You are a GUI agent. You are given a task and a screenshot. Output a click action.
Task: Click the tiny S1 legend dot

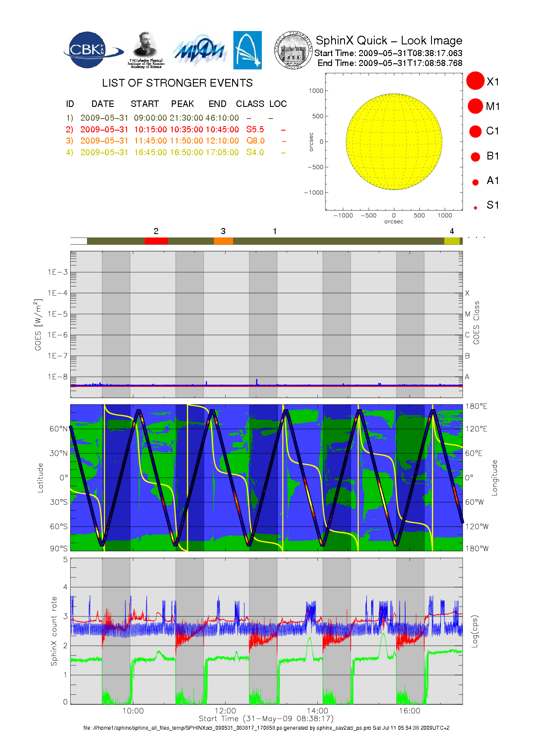tap(475, 208)
